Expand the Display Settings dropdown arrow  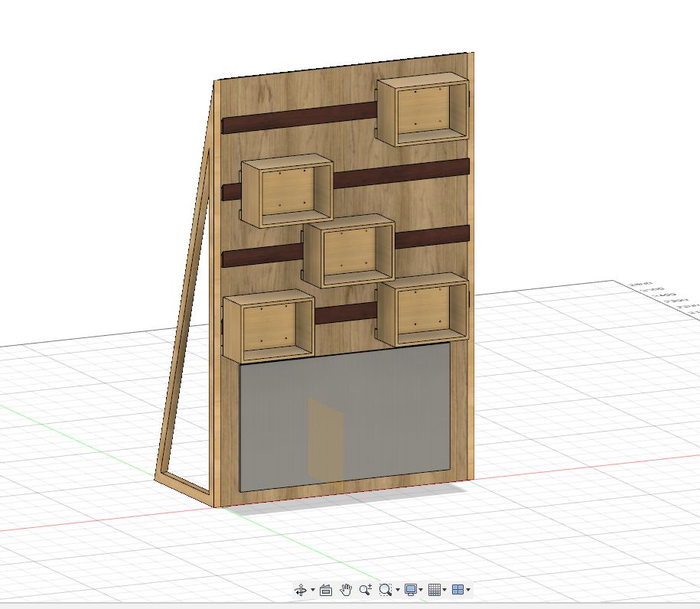point(421,590)
